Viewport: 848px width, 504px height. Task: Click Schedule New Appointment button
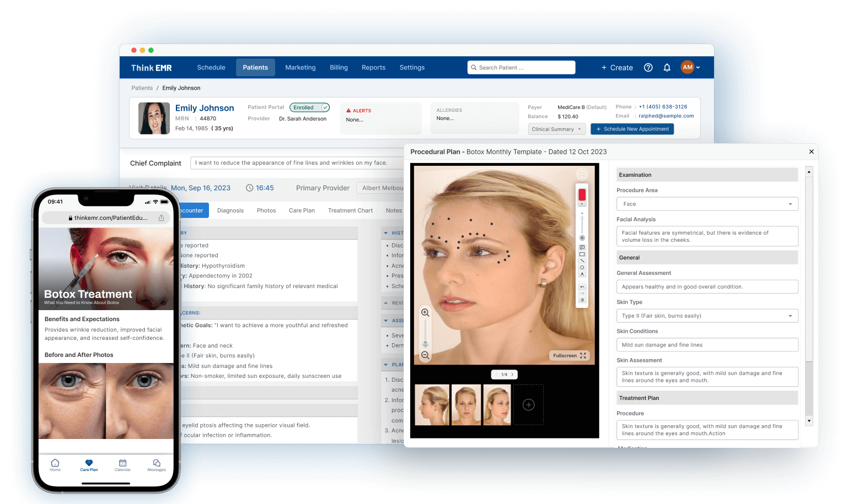pos(632,129)
